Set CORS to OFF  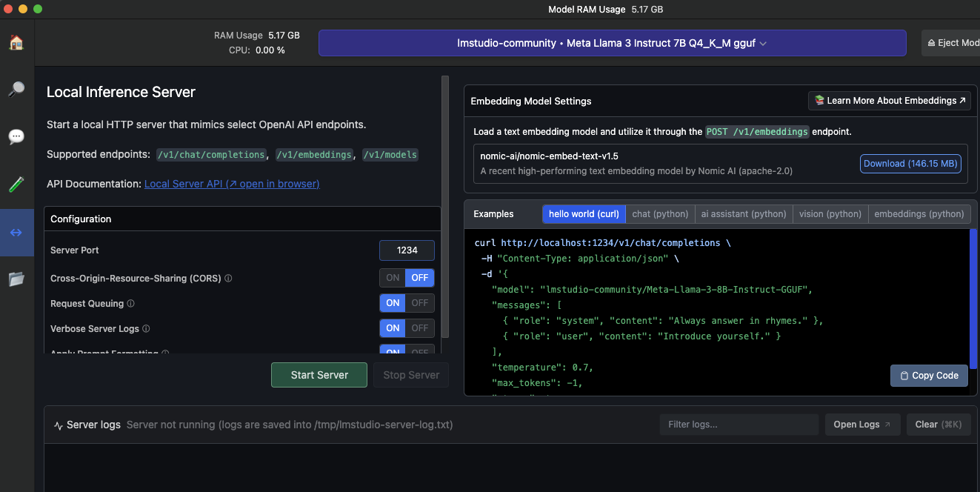click(x=420, y=278)
